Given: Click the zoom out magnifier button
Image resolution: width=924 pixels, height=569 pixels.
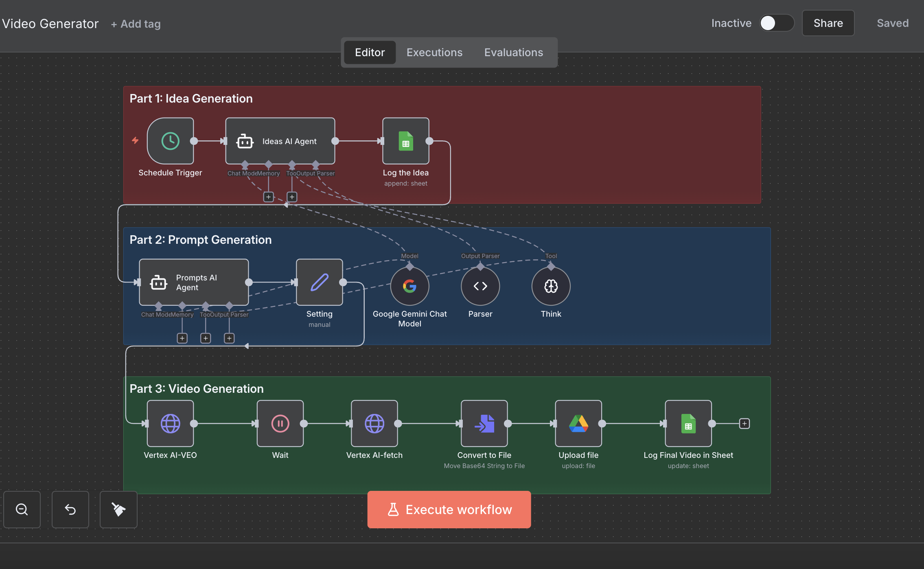Looking at the screenshot, I should tap(22, 510).
